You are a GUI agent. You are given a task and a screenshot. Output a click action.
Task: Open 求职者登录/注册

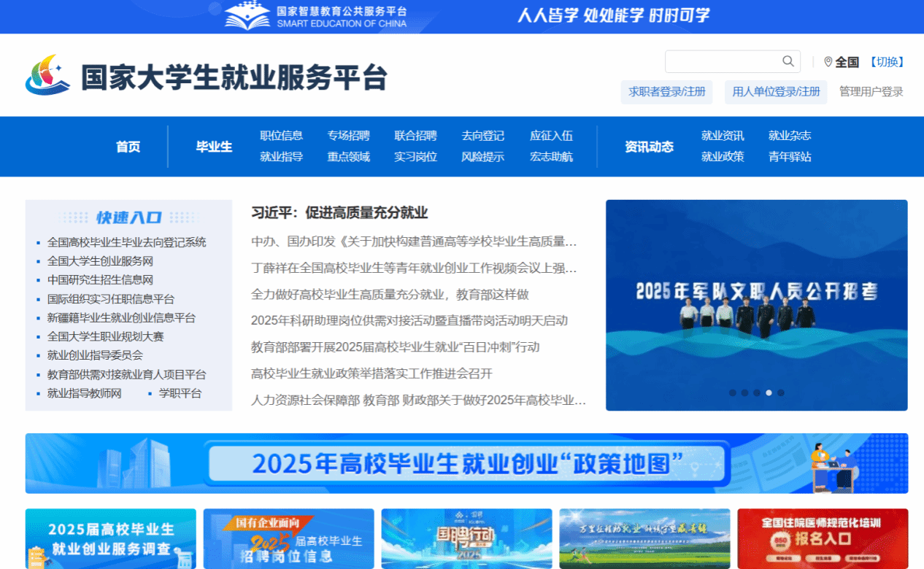click(667, 92)
